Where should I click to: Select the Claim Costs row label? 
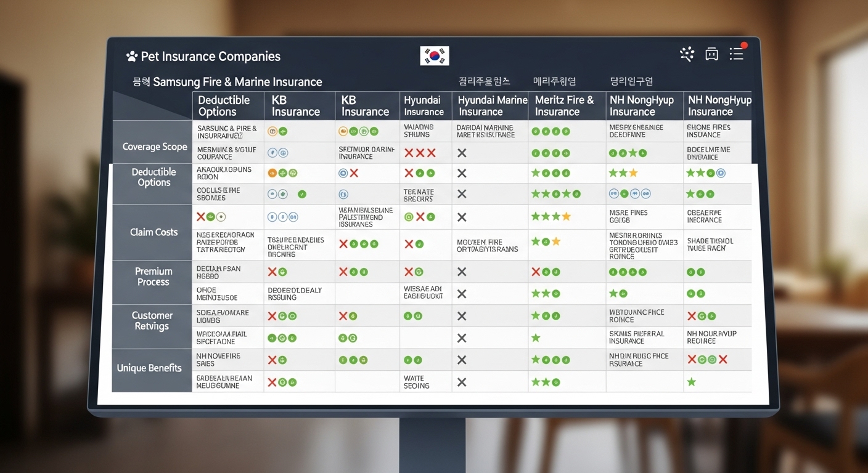(x=154, y=232)
